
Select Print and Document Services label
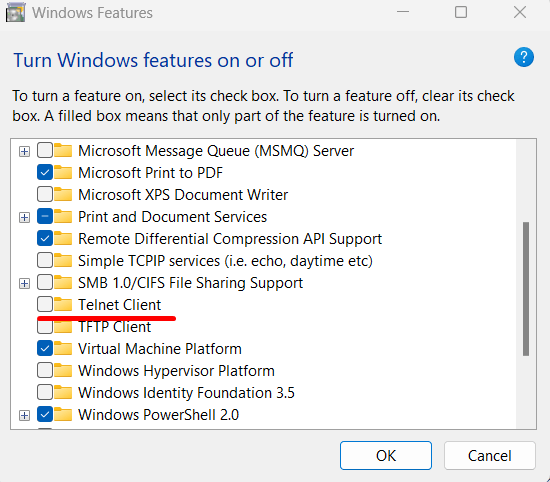point(172,217)
